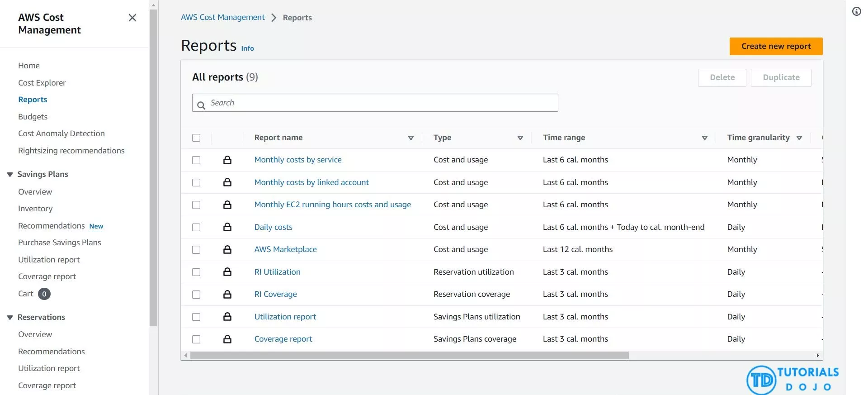The image size is (868, 395).
Task: Click scroll-left arrow of table scrollbar
Action: pyautogui.click(x=185, y=356)
